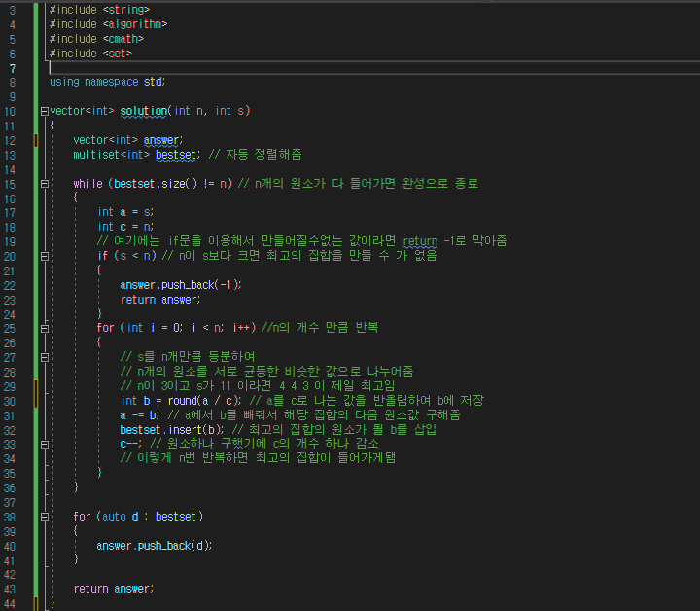Collapse the while loop fold on line 15
This screenshot has width=700, height=611.
tap(44, 184)
